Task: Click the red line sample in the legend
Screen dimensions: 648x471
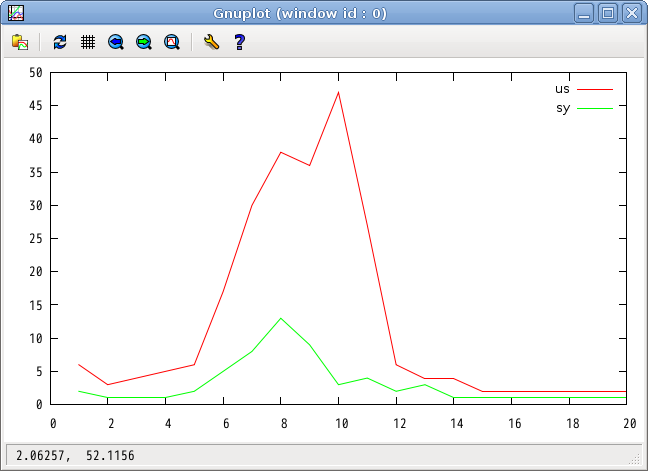Action: (595, 90)
